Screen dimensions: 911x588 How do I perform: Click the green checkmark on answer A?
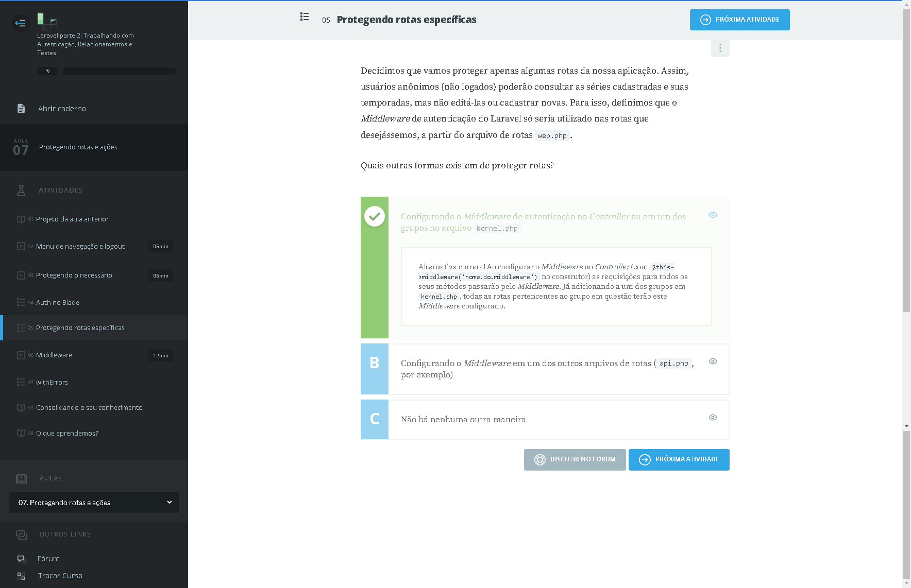tap(375, 216)
